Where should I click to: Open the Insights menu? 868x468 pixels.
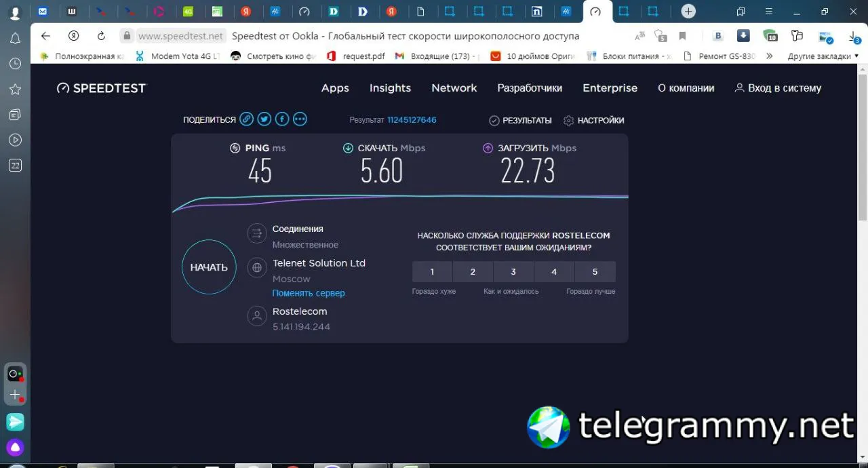(390, 88)
